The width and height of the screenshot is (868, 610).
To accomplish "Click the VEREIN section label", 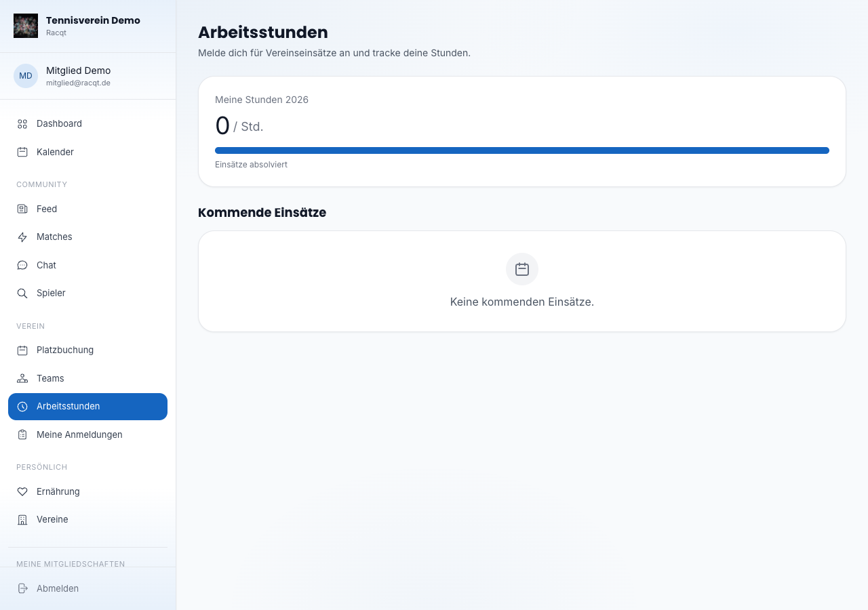I will (31, 326).
